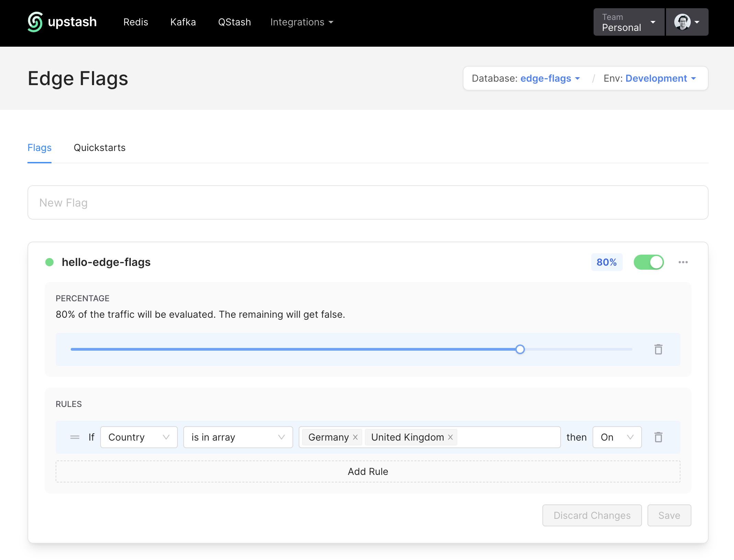The width and height of the screenshot is (734, 560).
Task: Switch to the Quickstarts tab
Action: (x=100, y=148)
